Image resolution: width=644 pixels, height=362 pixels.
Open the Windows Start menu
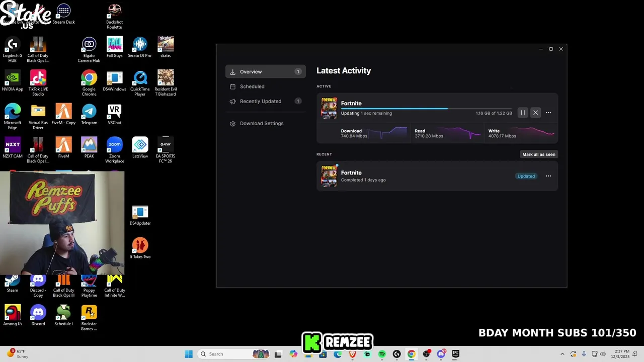pos(189,354)
